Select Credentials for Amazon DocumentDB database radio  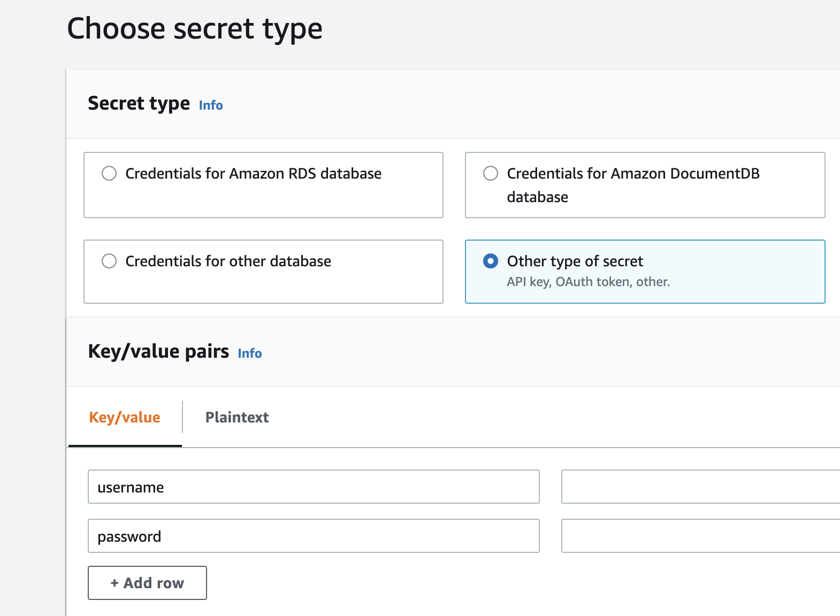point(491,173)
